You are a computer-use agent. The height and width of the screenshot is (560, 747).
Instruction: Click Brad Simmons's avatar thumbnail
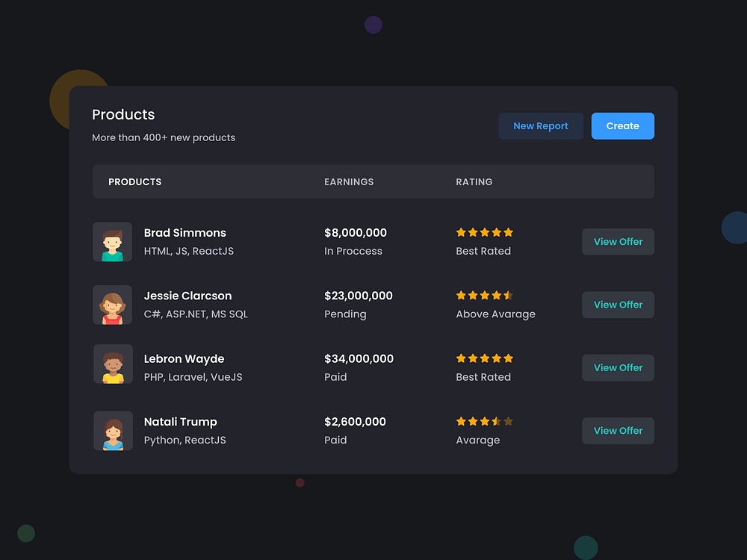pyautogui.click(x=112, y=242)
